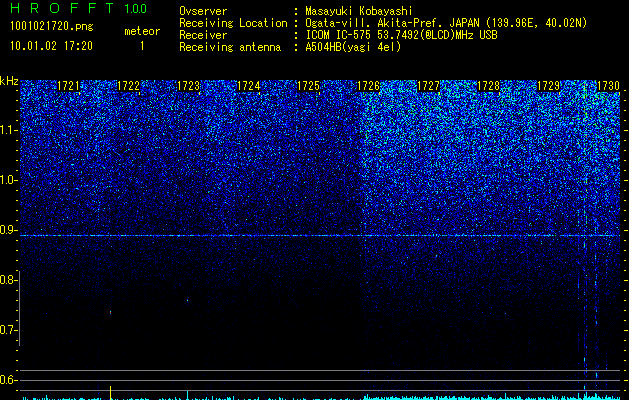Click the 0.9 kHz axis label
This screenshot has width=629, height=400.
8,230
